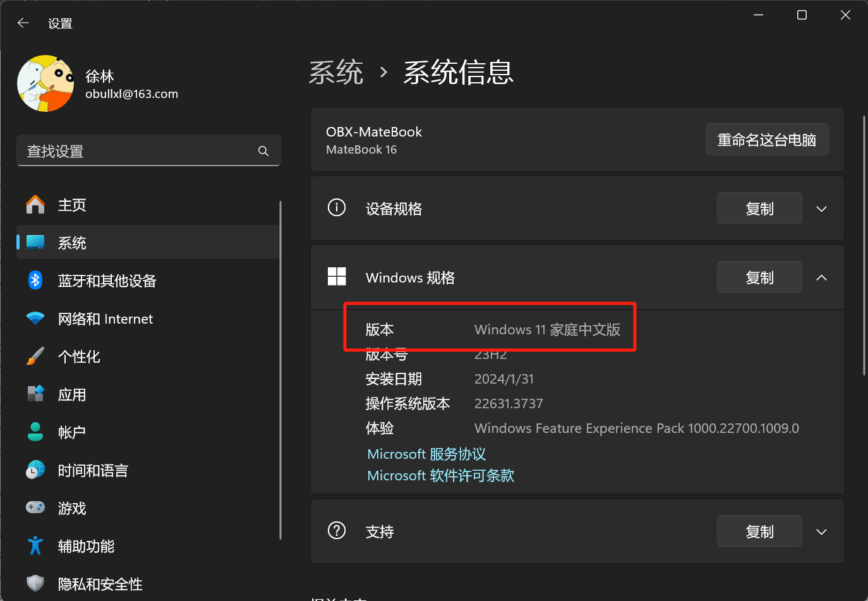Open the 主页 menu item

(x=148, y=205)
